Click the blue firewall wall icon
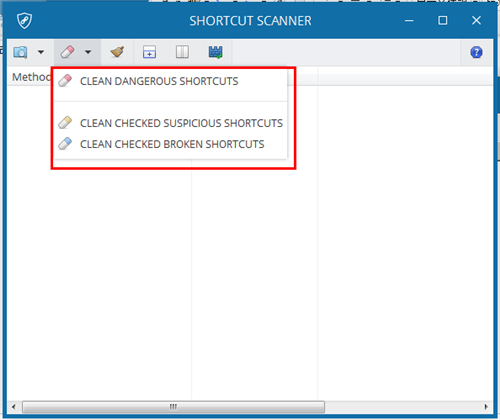The width and height of the screenshot is (500, 420). (x=215, y=52)
